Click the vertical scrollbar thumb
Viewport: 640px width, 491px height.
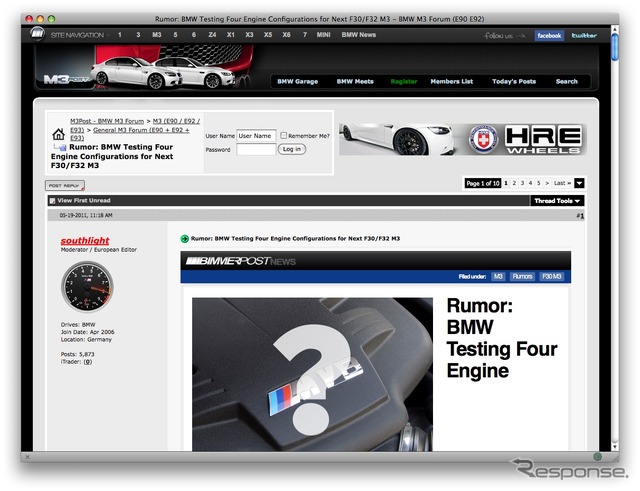pos(615,48)
